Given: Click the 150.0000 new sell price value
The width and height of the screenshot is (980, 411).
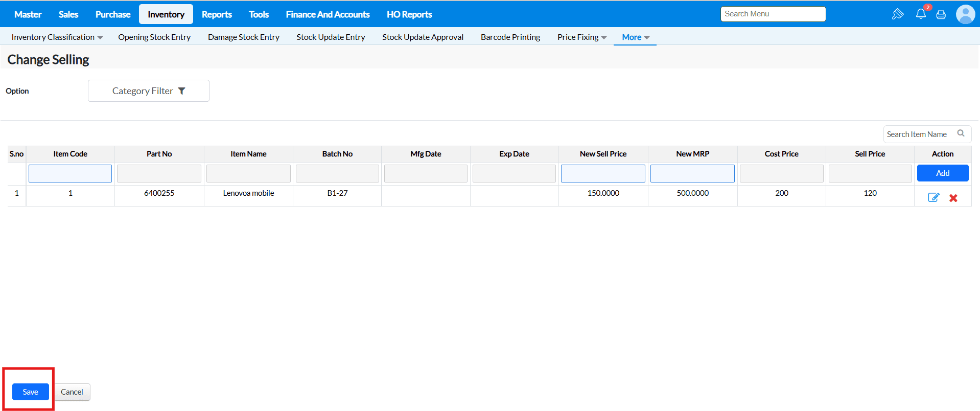Looking at the screenshot, I should click(603, 193).
